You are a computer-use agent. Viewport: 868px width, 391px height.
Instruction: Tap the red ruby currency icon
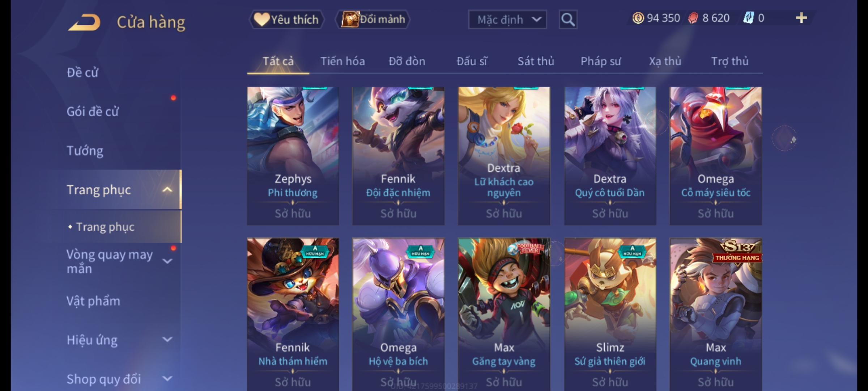pos(693,18)
